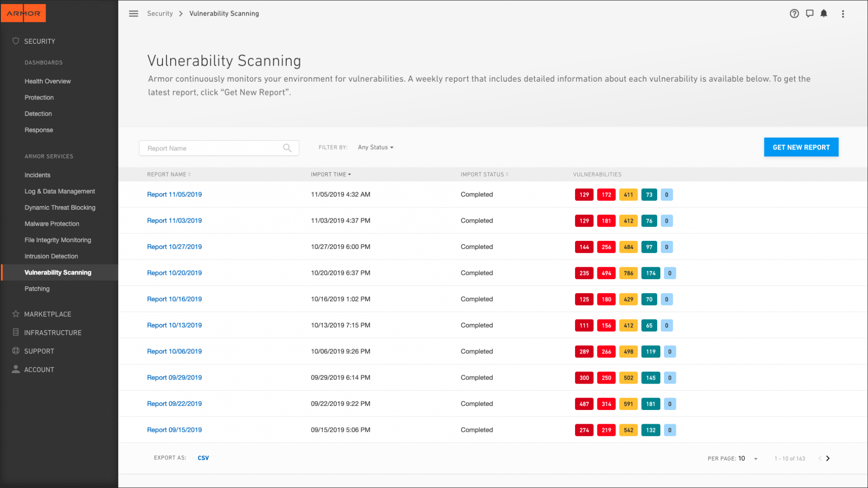Open the Per Page count dropdown

click(x=748, y=458)
